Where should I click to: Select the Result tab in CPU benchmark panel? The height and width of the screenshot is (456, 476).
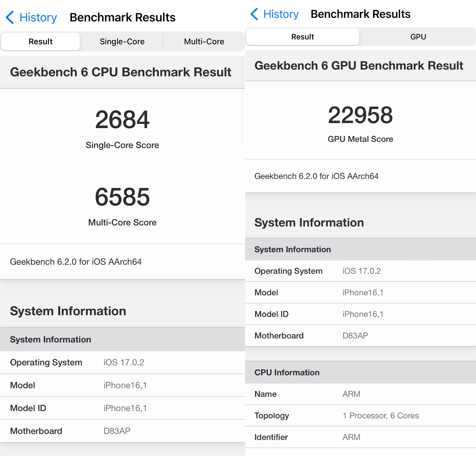[41, 42]
